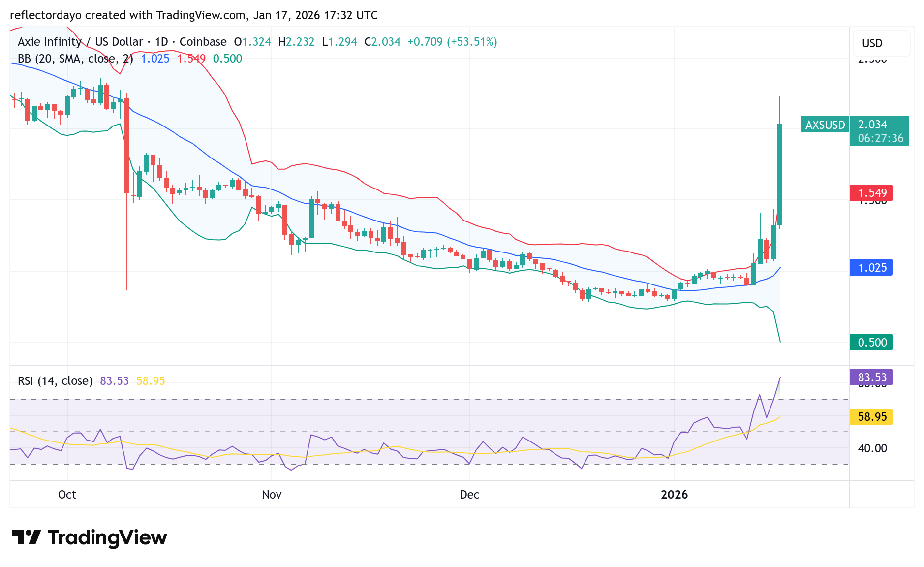The width and height of the screenshot is (924, 567).
Task: Click the Axie Infinity / US Dollar title
Action: 80,42
